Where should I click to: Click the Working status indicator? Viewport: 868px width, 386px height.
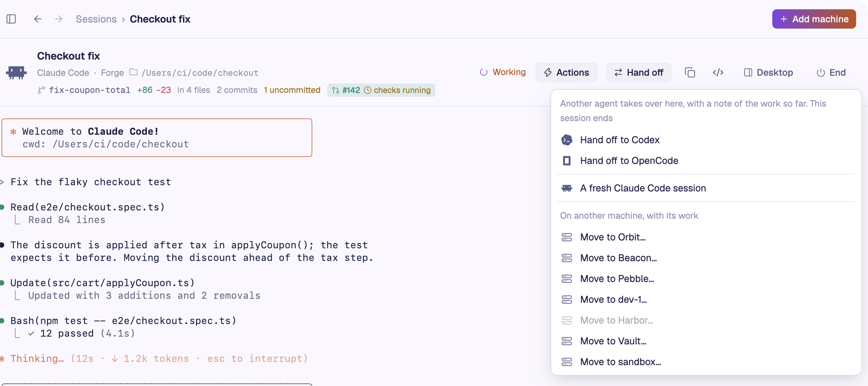[x=503, y=72]
